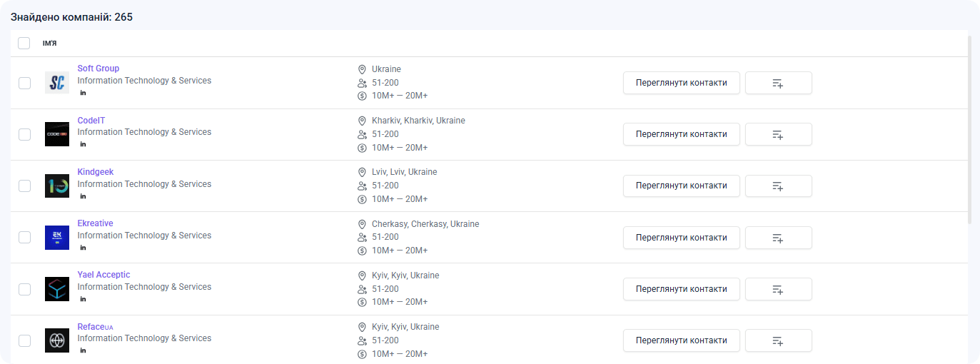Viewport: 980px width, 364px height.
Task: Click the LinkedIn icon under Reface
Action: click(83, 350)
